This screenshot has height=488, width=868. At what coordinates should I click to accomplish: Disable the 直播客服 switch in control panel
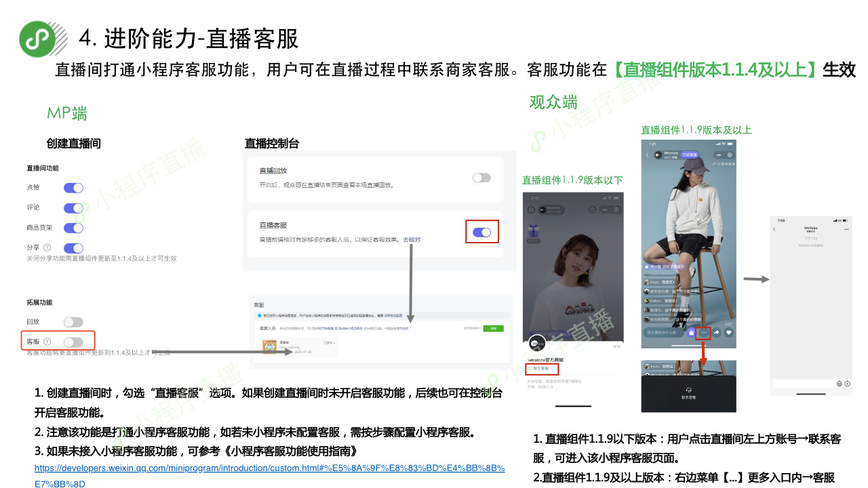pos(481,232)
